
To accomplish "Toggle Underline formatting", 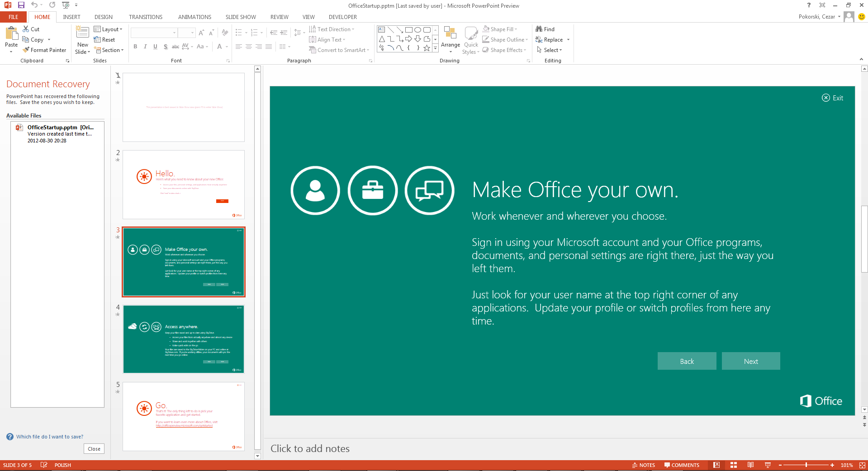I will [155, 47].
